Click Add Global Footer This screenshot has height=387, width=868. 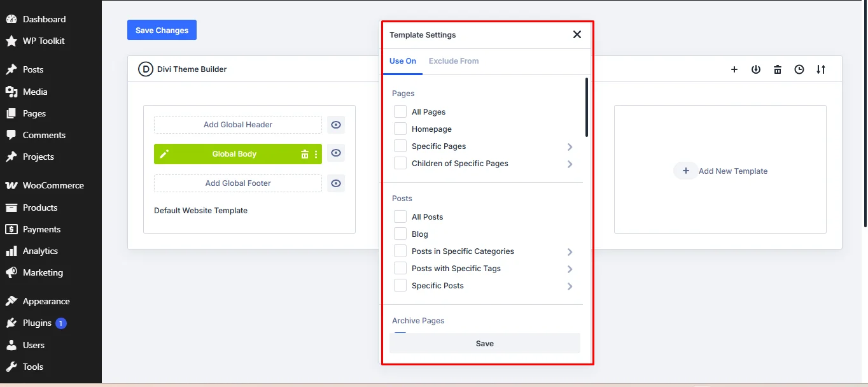238,183
